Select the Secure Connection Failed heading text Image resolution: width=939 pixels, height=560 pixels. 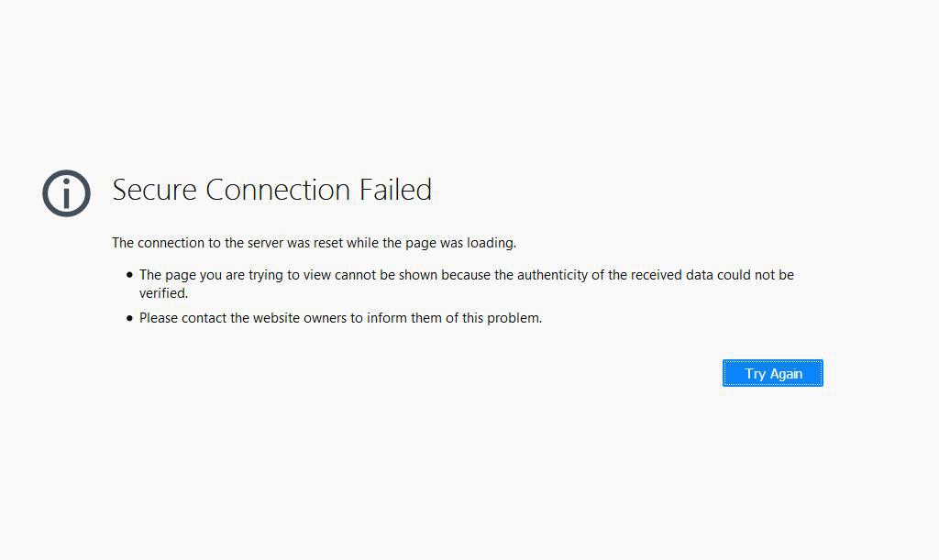[271, 190]
